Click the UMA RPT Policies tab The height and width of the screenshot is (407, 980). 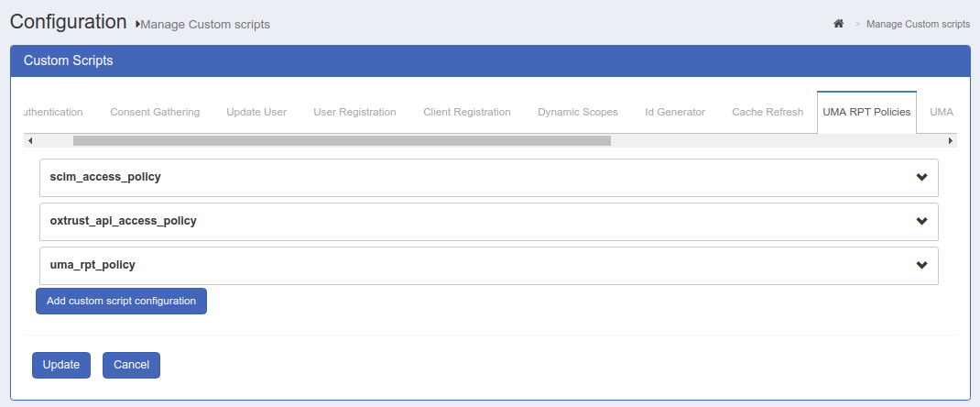(x=866, y=112)
